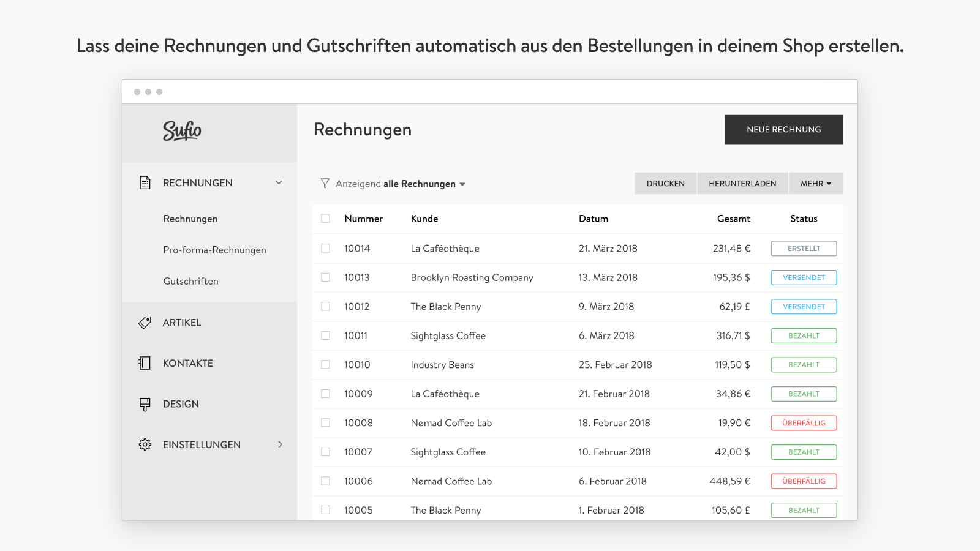980x551 pixels.
Task: Open Gutschriften in sidebar
Action: coord(190,281)
